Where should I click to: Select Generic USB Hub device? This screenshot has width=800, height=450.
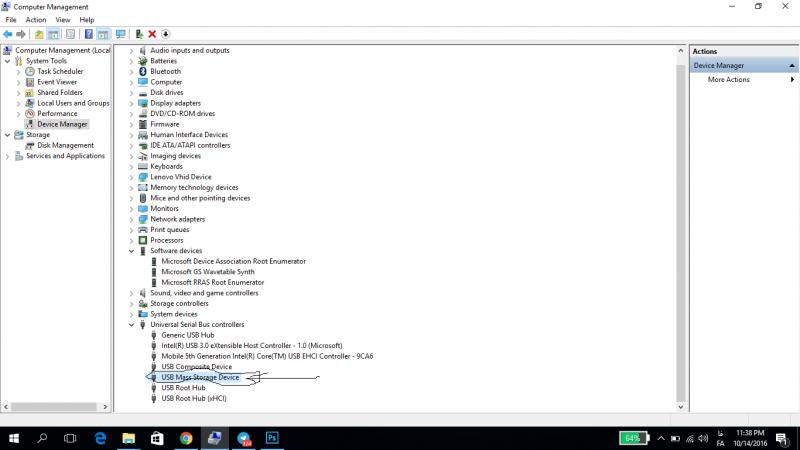click(188, 335)
